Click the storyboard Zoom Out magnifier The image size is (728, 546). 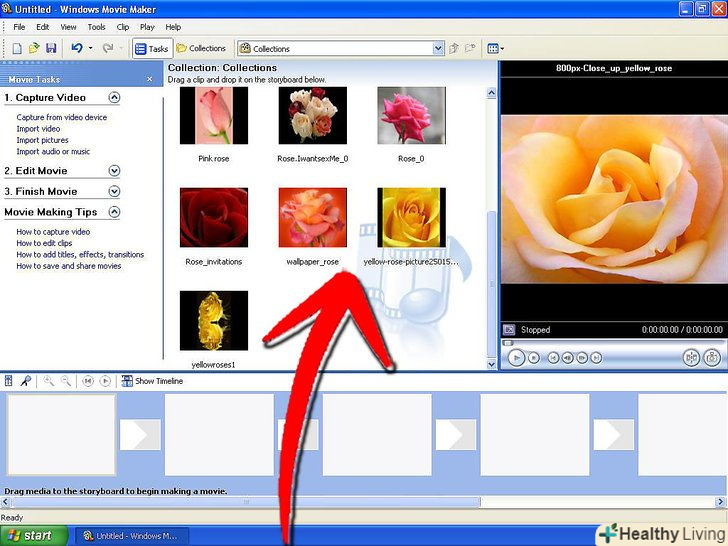click(66, 381)
